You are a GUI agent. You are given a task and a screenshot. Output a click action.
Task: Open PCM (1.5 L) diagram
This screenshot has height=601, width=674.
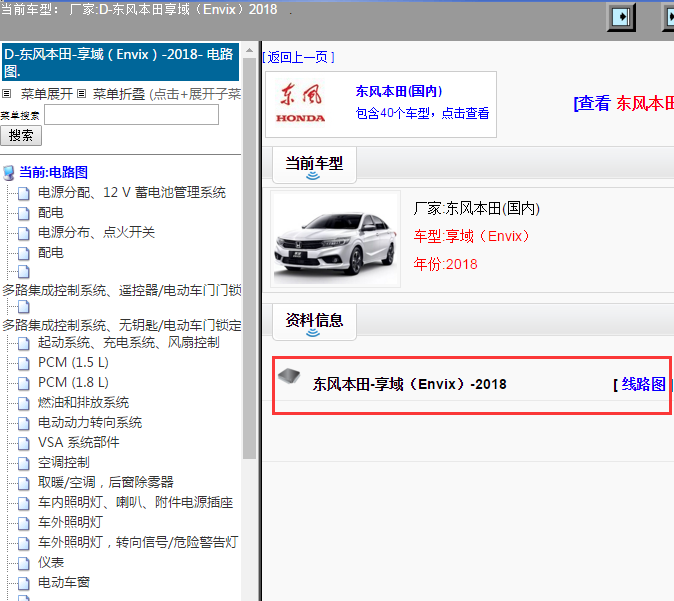[x=73, y=362]
